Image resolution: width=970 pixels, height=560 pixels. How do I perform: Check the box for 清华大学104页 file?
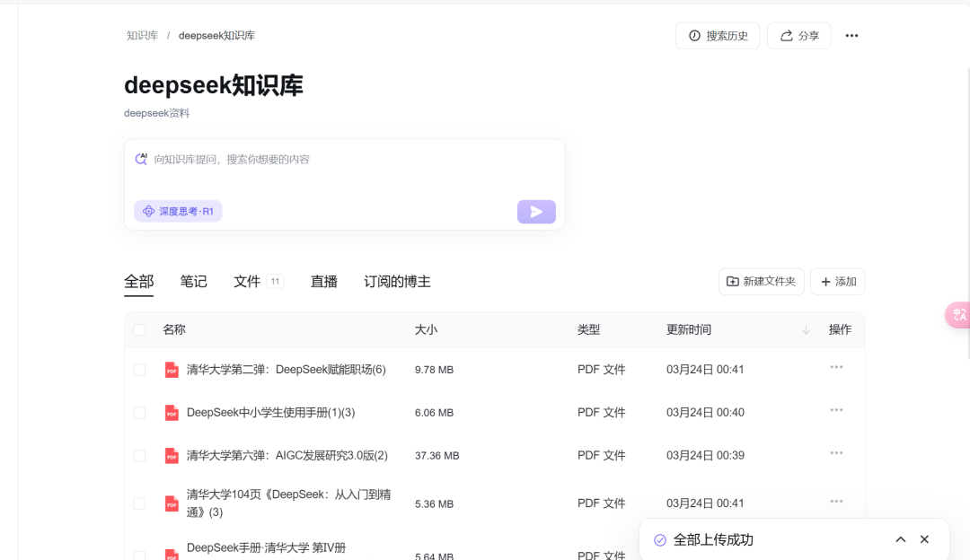tap(139, 503)
